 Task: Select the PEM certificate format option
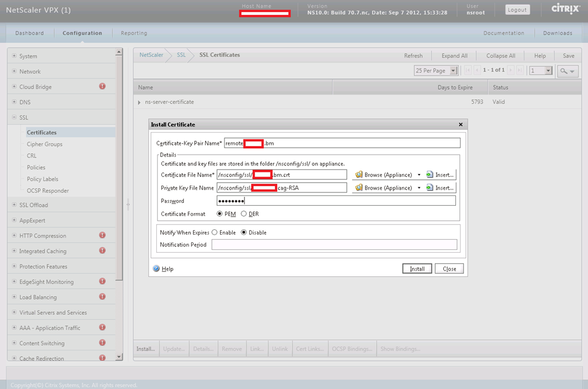[220, 214]
